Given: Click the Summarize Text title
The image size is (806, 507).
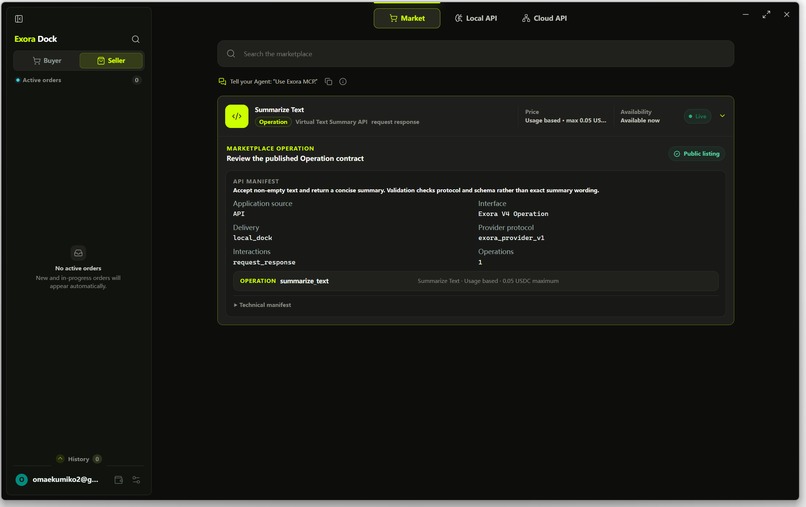Looking at the screenshot, I should [x=279, y=110].
